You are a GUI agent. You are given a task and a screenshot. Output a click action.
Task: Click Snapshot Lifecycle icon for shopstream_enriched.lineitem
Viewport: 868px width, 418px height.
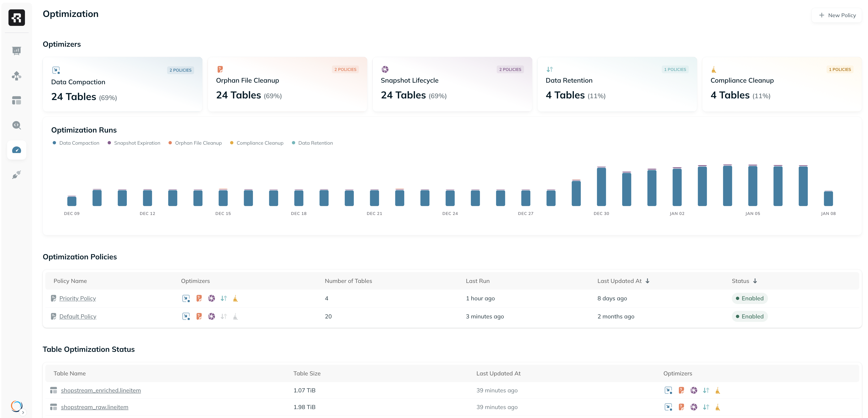click(693, 390)
